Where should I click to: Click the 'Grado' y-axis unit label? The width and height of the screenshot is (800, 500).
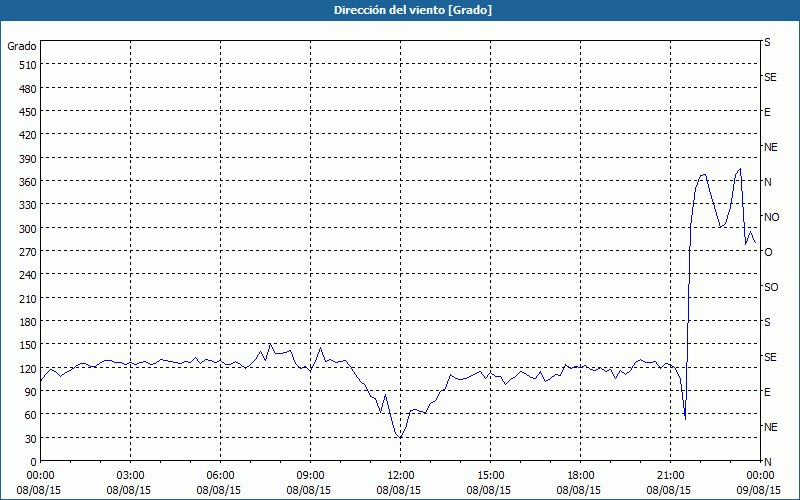point(22,46)
